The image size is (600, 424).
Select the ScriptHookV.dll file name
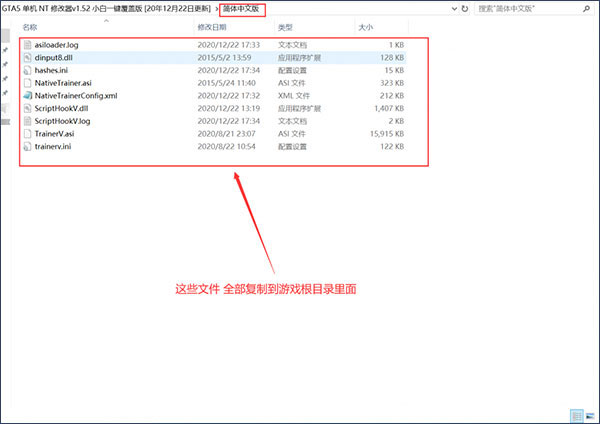click(x=61, y=108)
